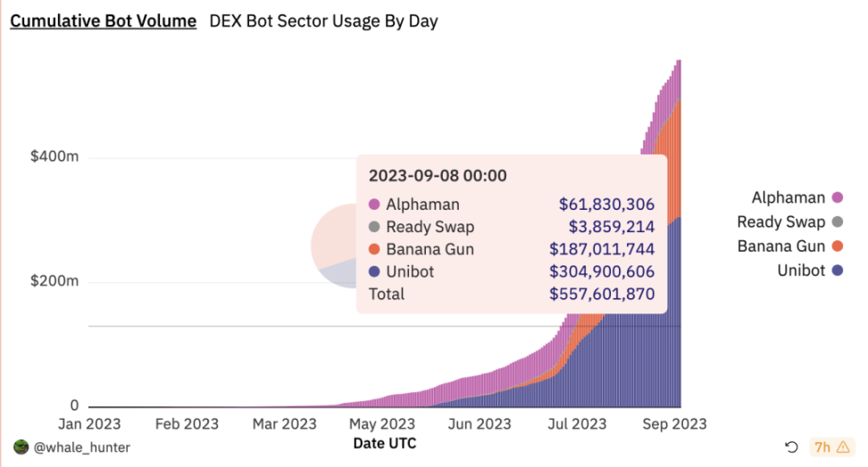868x467 pixels.
Task: Click the Banana Gun legend label
Action: coord(781,246)
